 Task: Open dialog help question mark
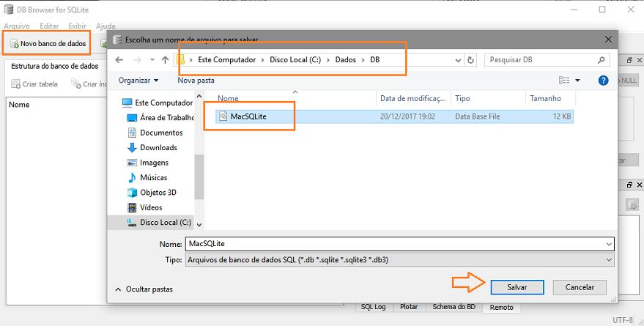pyautogui.click(x=603, y=80)
